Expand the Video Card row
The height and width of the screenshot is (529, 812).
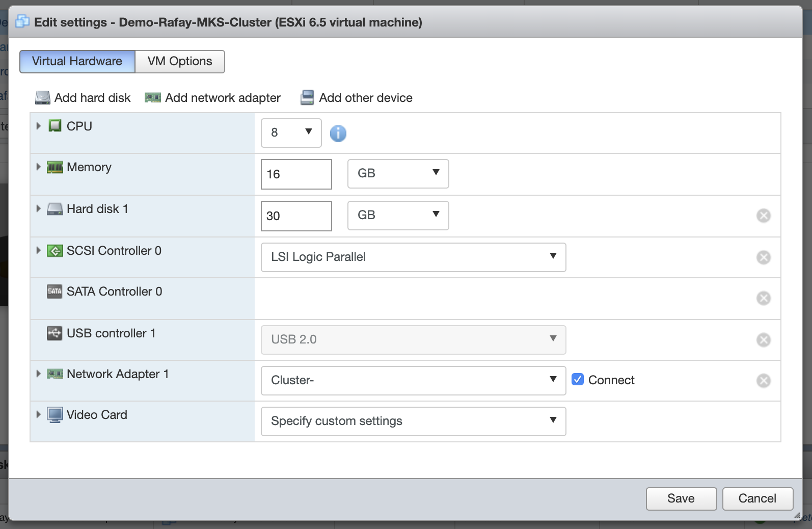click(38, 414)
